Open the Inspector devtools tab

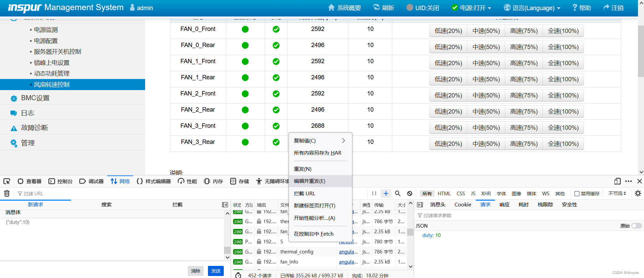[x=30, y=181]
